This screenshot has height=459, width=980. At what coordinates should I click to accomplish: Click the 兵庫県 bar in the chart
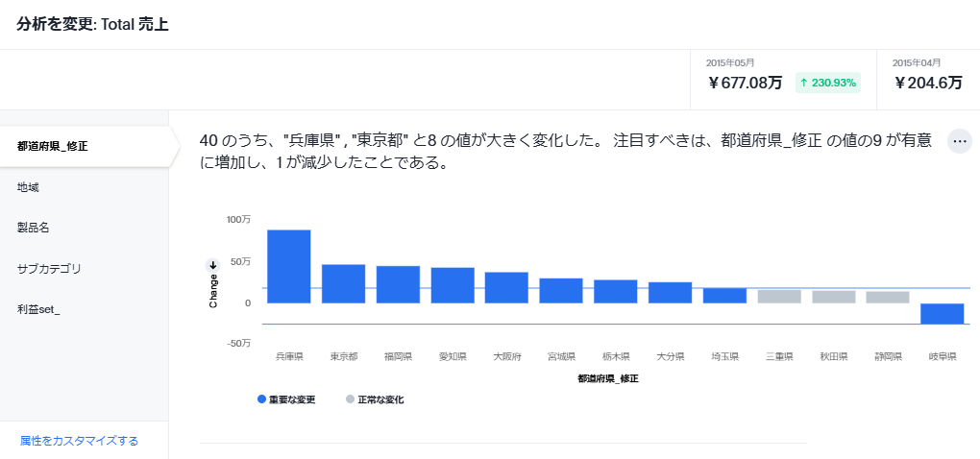pos(289,266)
